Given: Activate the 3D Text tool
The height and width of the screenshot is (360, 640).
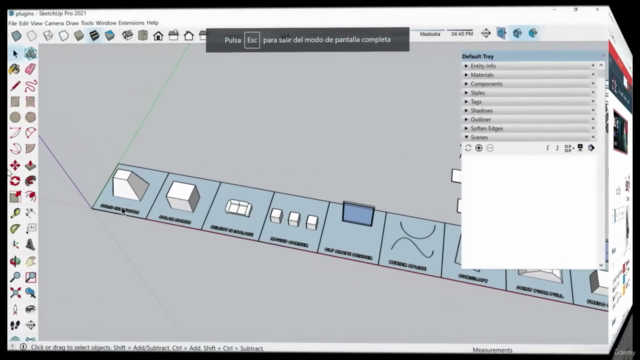Looking at the screenshot, I should 30,245.
